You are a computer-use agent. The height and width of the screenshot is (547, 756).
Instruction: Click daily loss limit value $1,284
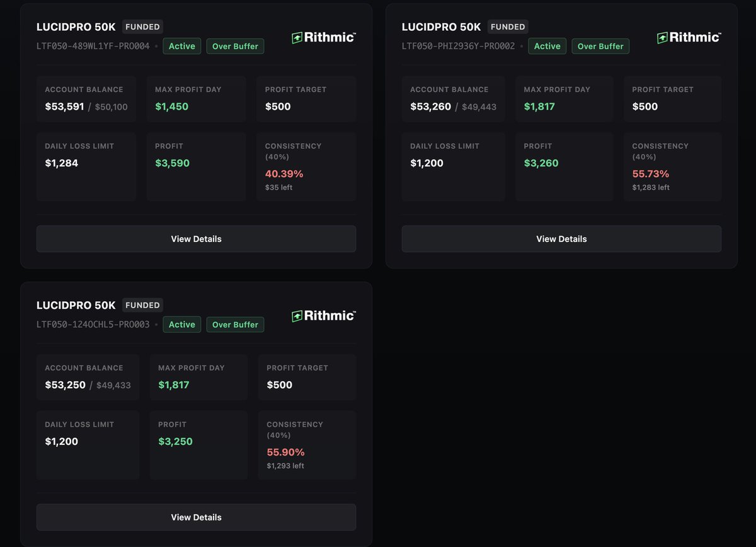61,163
